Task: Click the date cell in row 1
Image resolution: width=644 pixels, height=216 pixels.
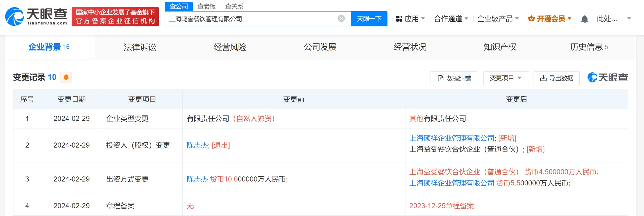Action: coord(72,118)
